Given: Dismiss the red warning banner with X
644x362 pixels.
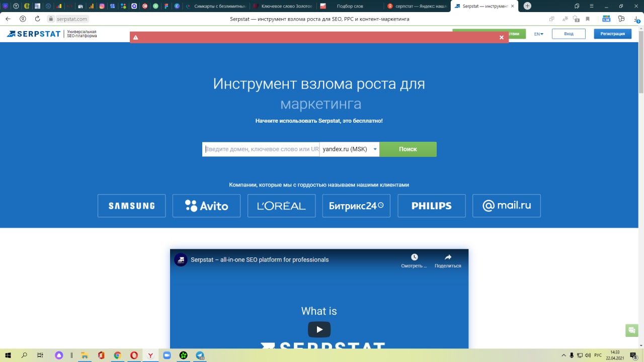Looking at the screenshot, I should 502,38.
